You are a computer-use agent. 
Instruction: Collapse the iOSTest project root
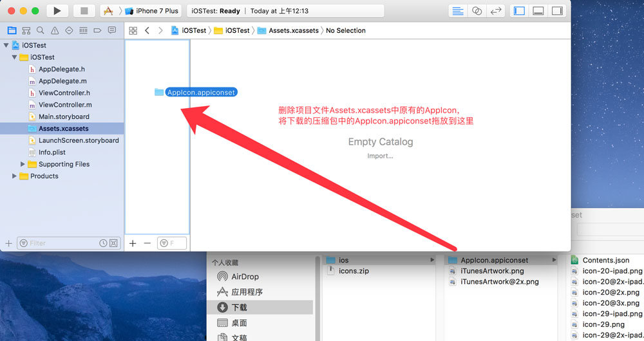[x=6, y=46]
